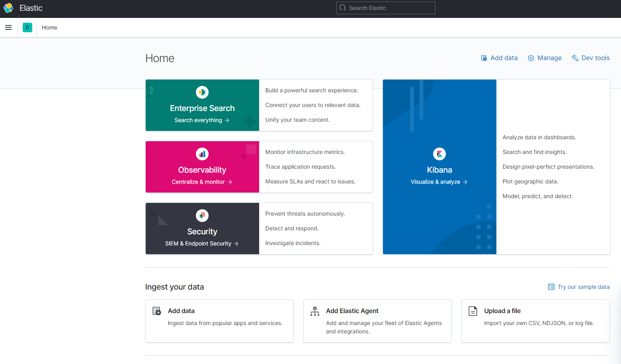Click 'Ingest data from popular apps' description
Screen dimensions: 621x364
click(225, 323)
